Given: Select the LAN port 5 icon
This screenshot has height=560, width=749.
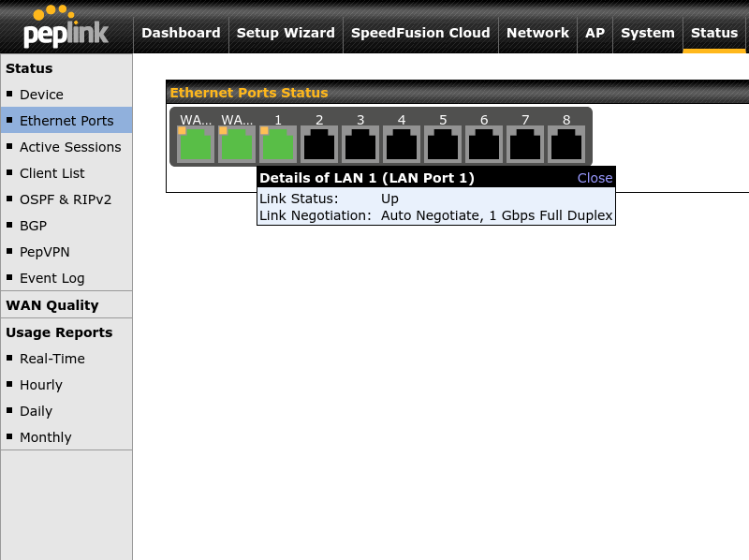Looking at the screenshot, I should click(x=442, y=142).
